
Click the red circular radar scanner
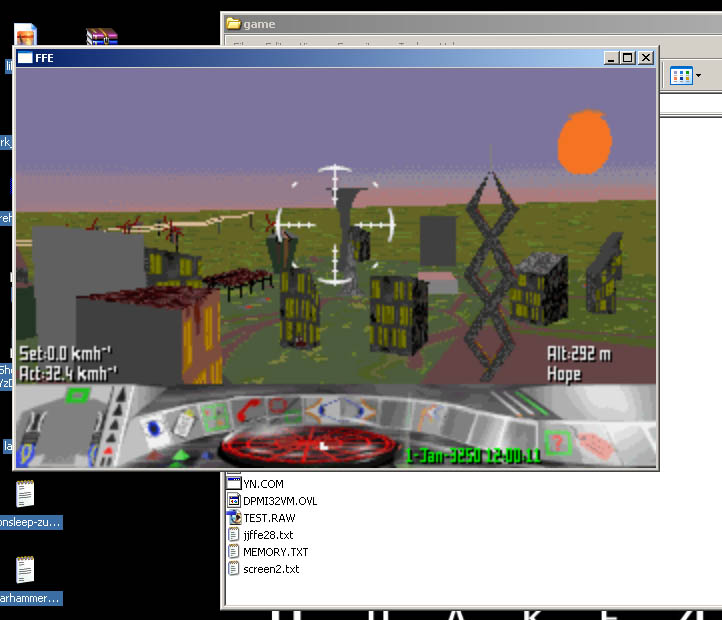[x=309, y=445]
